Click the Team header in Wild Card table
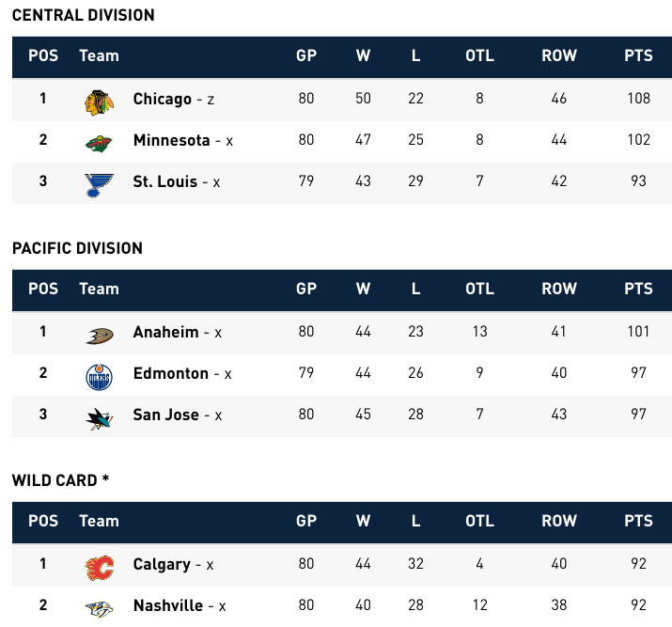 tap(99, 522)
